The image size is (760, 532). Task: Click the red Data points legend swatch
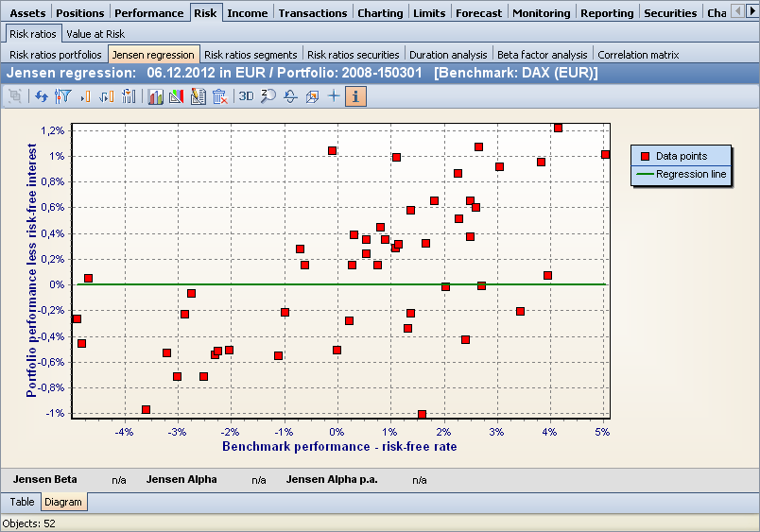(x=645, y=156)
